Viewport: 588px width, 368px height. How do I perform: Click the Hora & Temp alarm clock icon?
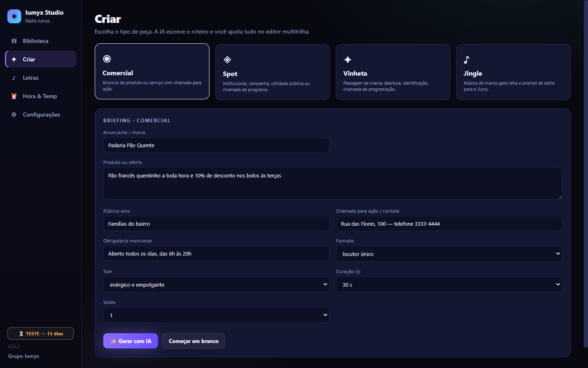coord(14,96)
